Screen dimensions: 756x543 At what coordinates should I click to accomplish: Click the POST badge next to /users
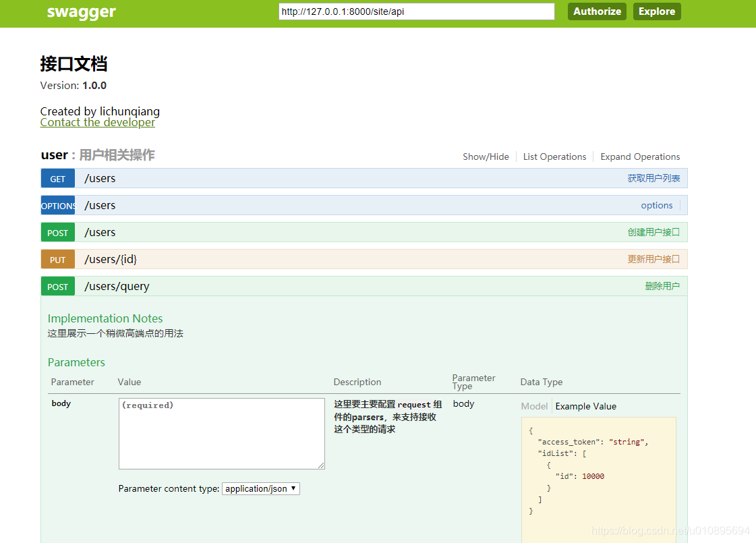click(x=57, y=232)
